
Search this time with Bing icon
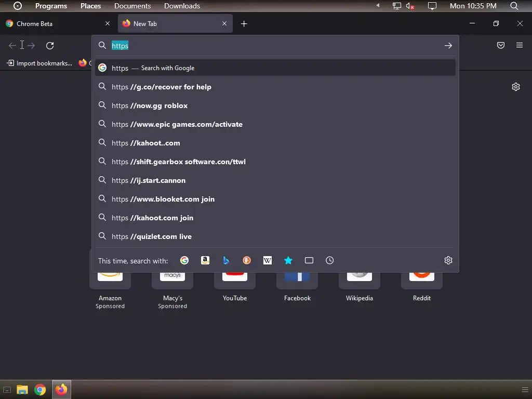226,260
